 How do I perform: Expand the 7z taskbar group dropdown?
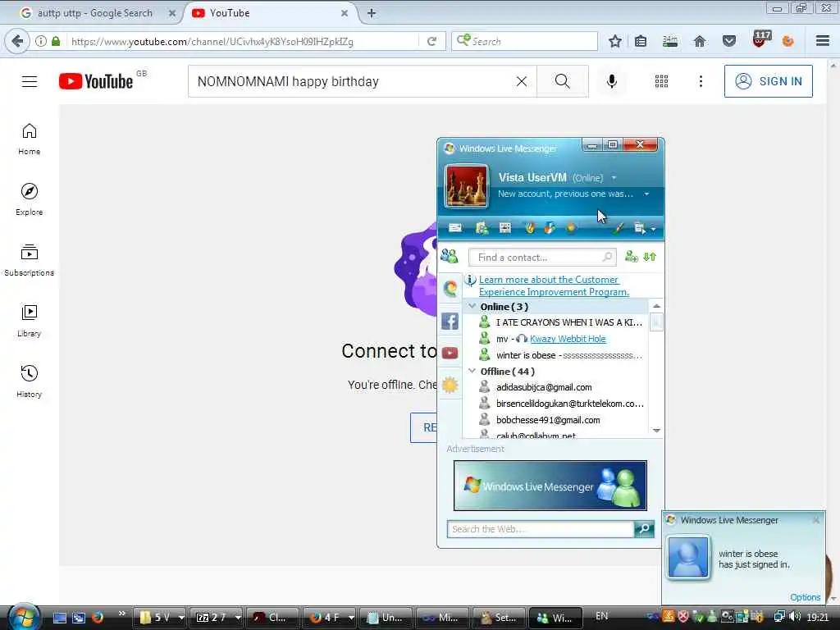coord(238,618)
